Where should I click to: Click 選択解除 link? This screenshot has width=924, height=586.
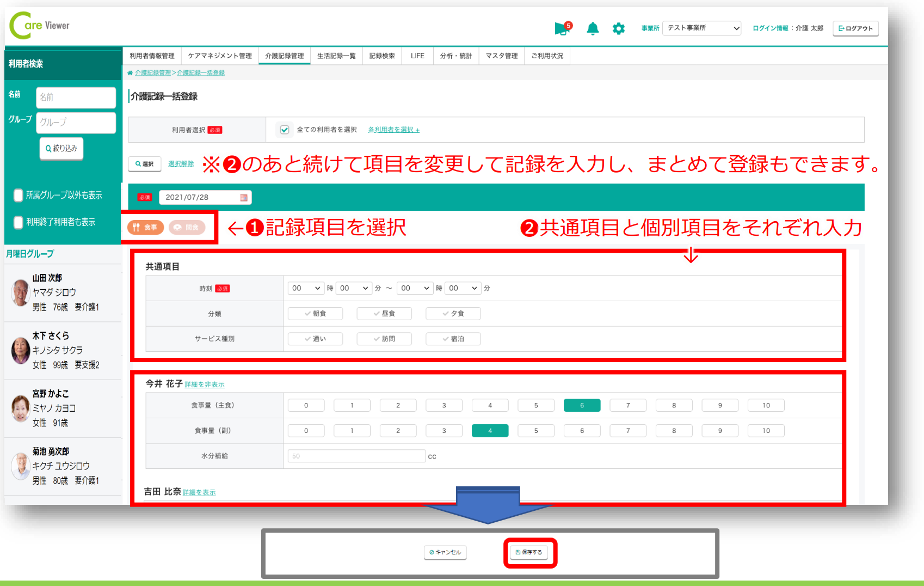pos(181,164)
